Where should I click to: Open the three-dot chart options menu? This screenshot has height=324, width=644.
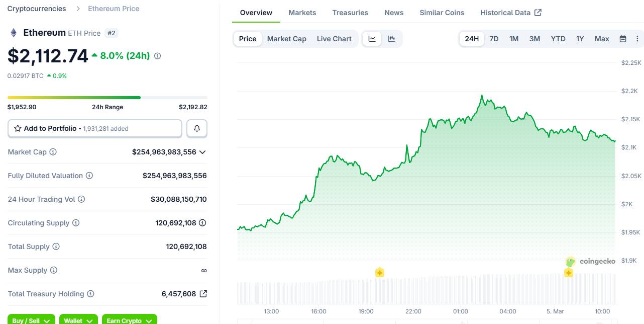637,38
